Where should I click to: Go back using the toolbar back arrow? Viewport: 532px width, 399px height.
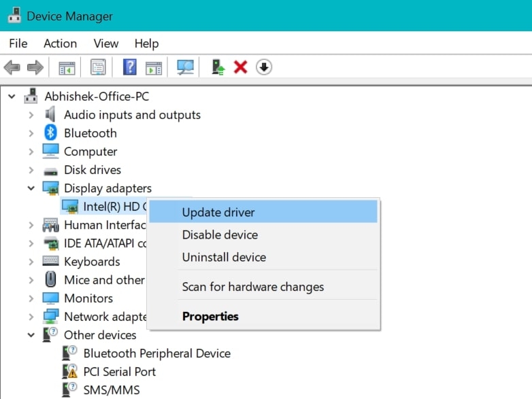pos(12,67)
